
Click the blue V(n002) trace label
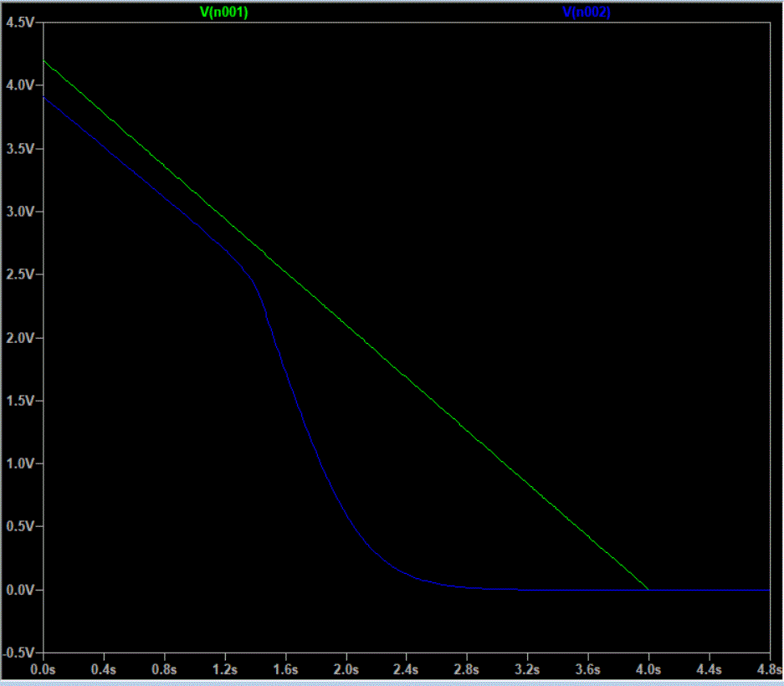click(587, 13)
